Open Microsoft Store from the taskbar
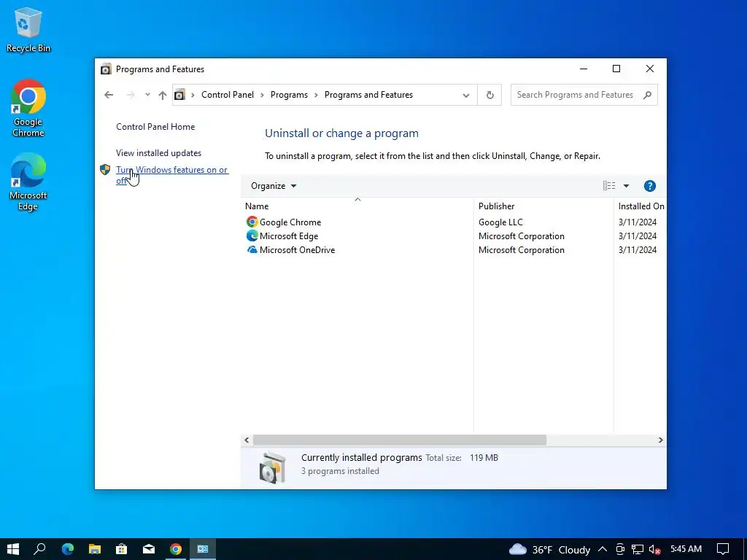This screenshot has height=560, width=747. [x=122, y=549]
